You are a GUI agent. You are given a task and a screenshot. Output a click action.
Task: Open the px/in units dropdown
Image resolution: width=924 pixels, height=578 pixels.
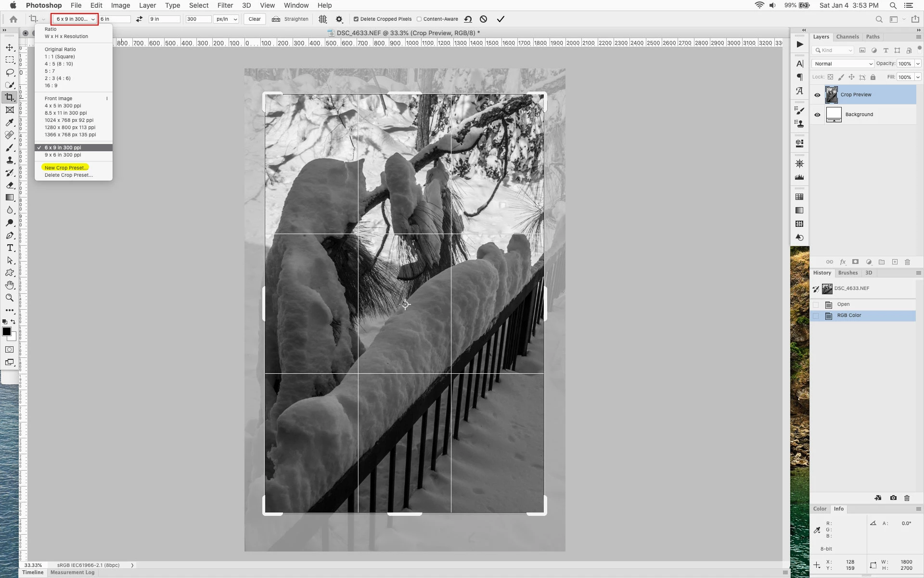coord(227,19)
